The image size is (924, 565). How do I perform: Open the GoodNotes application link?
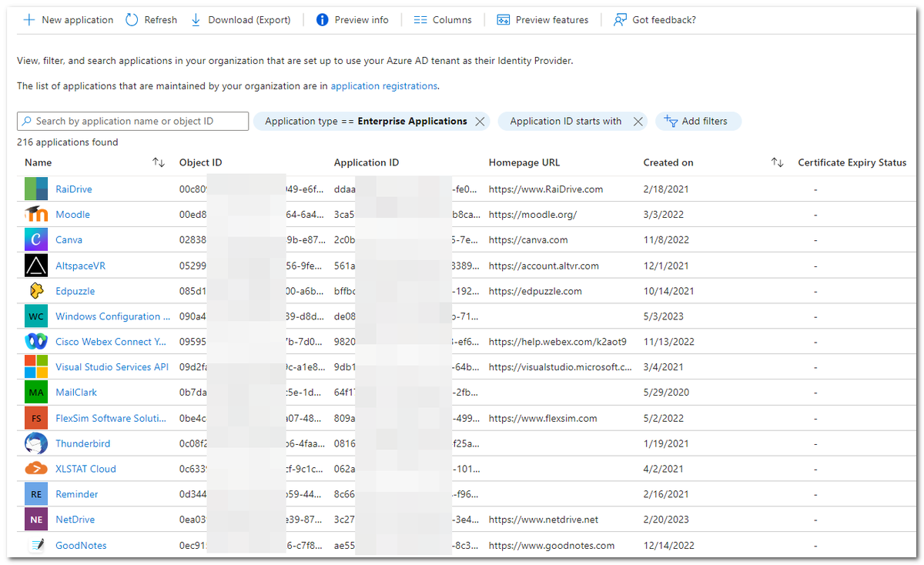click(81, 545)
